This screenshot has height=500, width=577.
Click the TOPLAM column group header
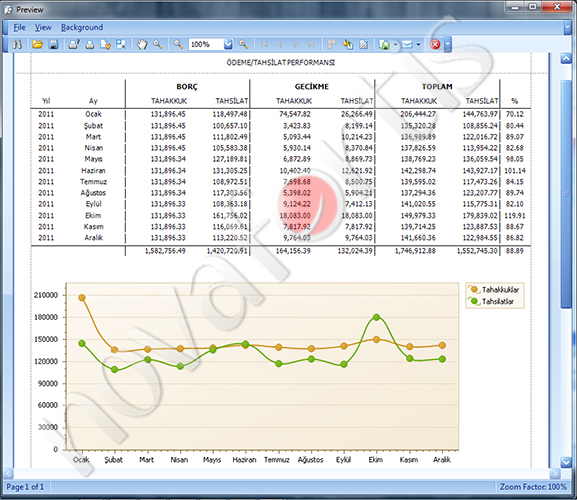pyautogui.click(x=437, y=87)
